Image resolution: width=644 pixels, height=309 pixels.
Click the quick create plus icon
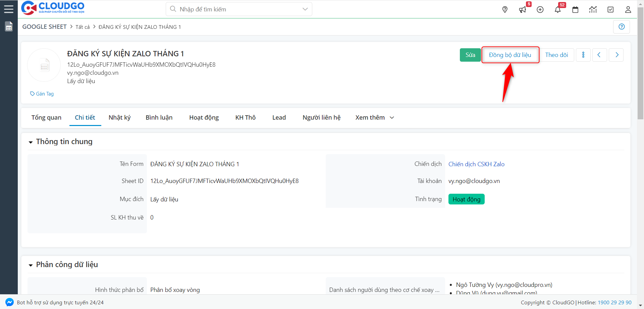click(540, 9)
